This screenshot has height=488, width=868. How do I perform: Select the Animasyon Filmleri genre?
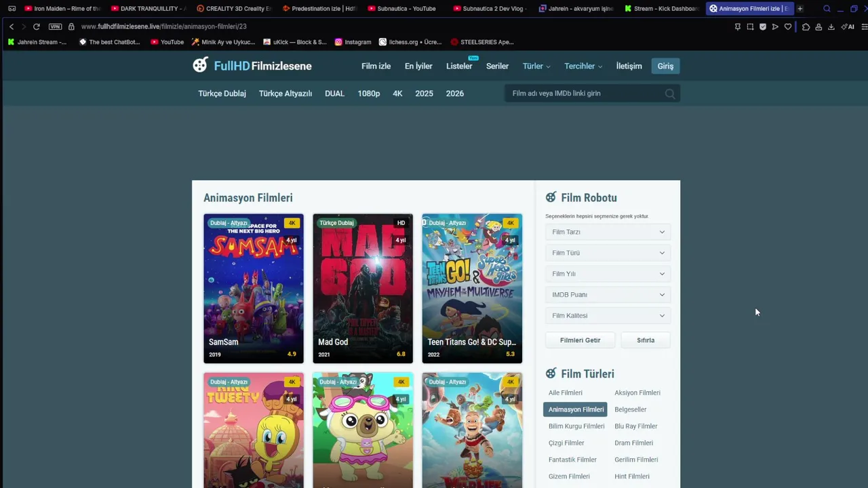point(576,409)
